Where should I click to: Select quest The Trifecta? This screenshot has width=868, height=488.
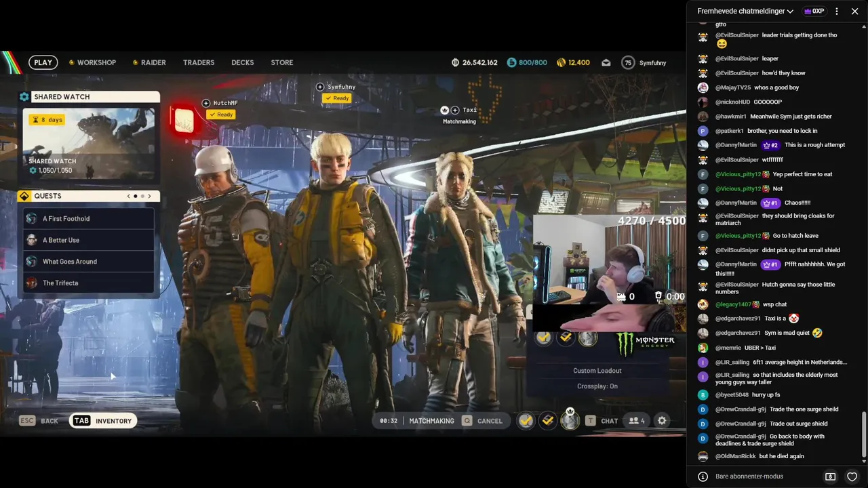coord(89,283)
